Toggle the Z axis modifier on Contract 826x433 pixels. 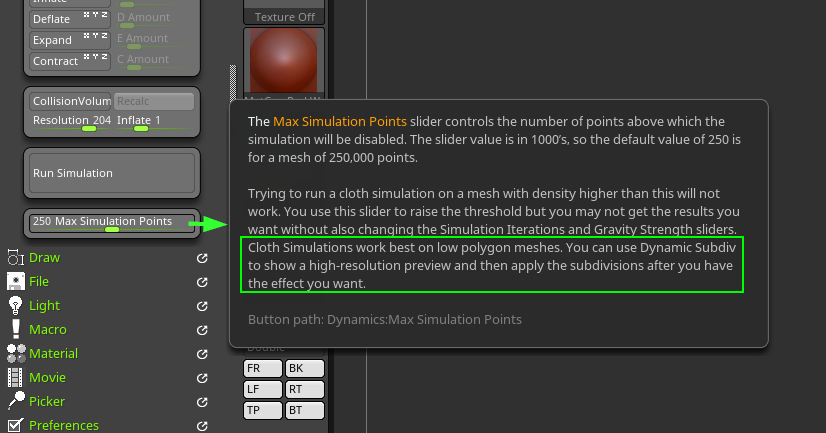pyautogui.click(x=104, y=57)
